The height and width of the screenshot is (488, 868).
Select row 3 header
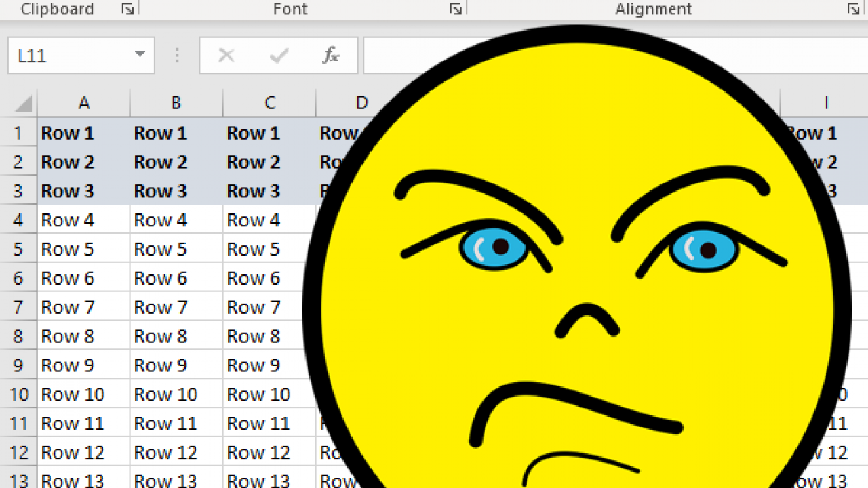18,191
